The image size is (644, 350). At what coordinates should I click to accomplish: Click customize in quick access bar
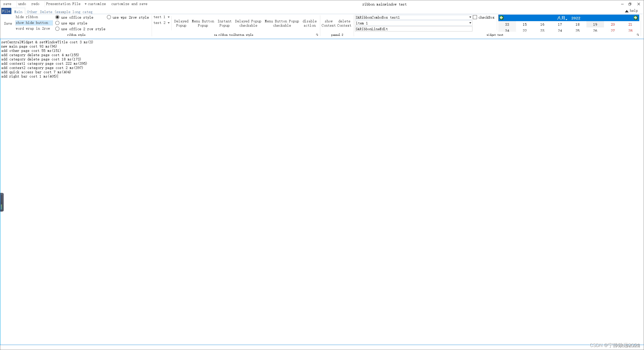[x=97, y=4]
